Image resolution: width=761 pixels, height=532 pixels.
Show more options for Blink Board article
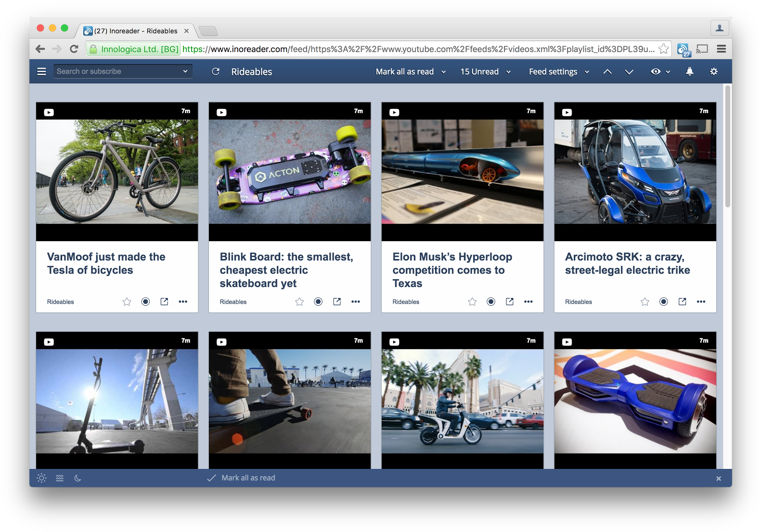point(356,301)
